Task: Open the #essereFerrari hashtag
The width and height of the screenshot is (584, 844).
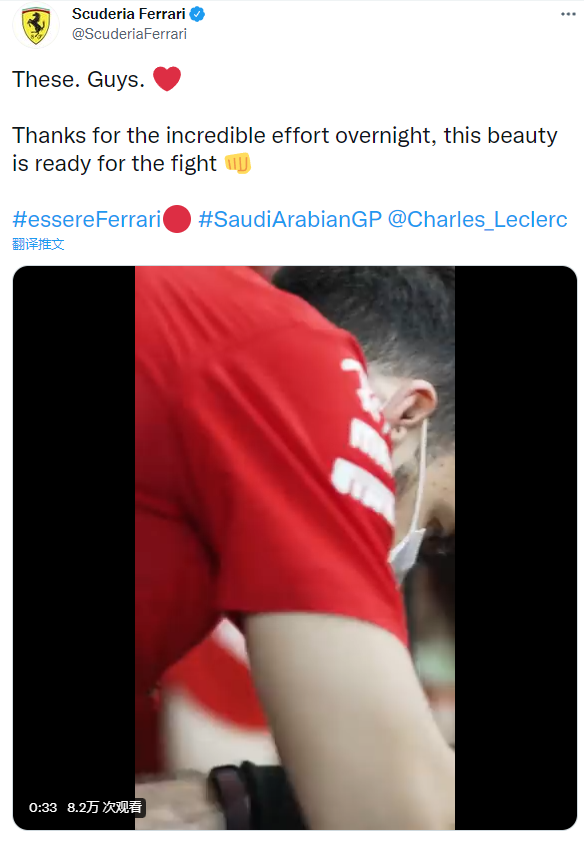Action: (87, 220)
